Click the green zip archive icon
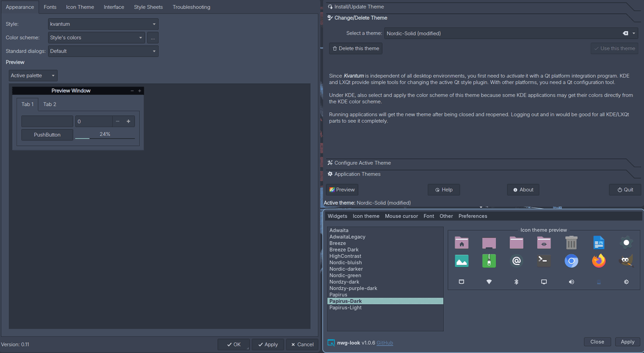 (x=489, y=261)
